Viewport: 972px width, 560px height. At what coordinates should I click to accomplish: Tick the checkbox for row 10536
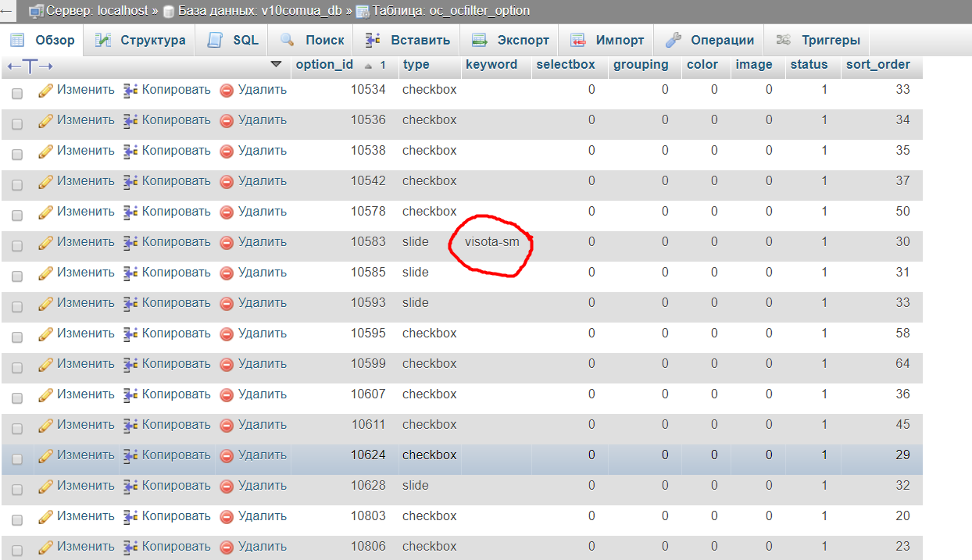[x=17, y=124]
